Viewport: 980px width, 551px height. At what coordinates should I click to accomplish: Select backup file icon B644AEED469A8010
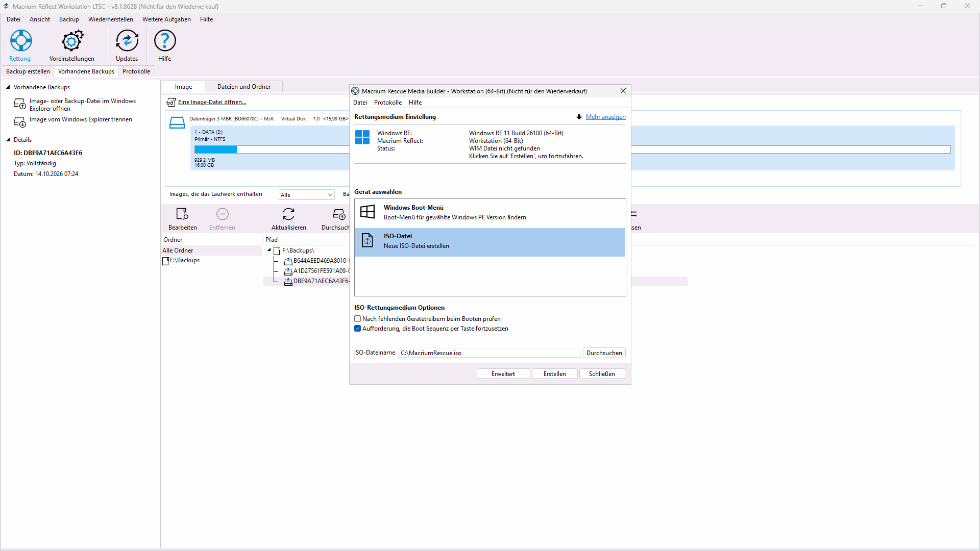pos(288,261)
